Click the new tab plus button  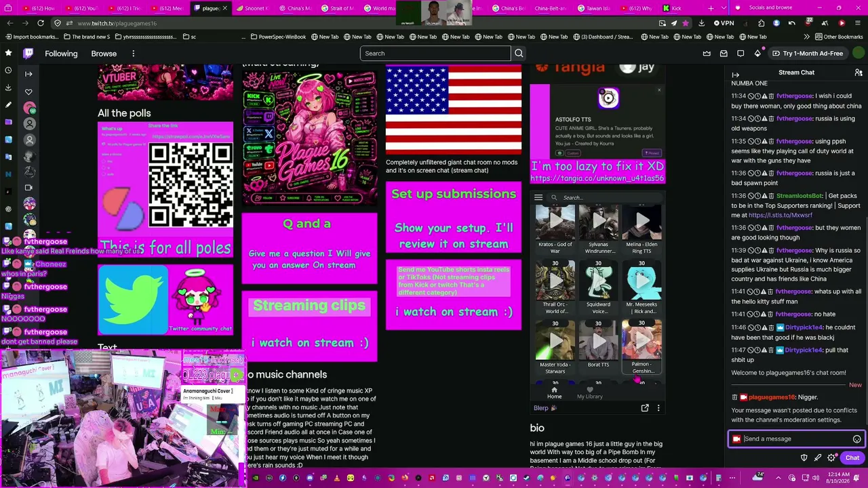(711, 8)
